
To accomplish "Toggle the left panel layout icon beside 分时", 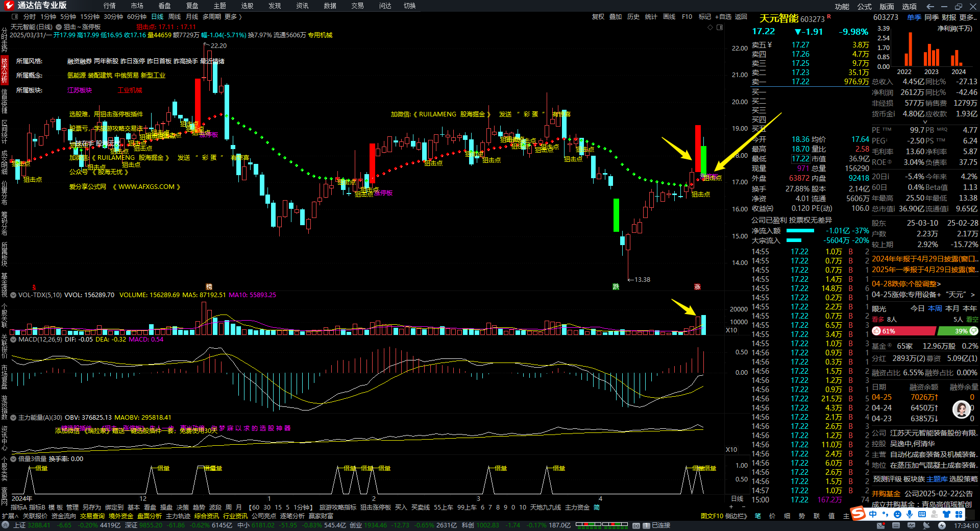I will (x=15, y=17).
